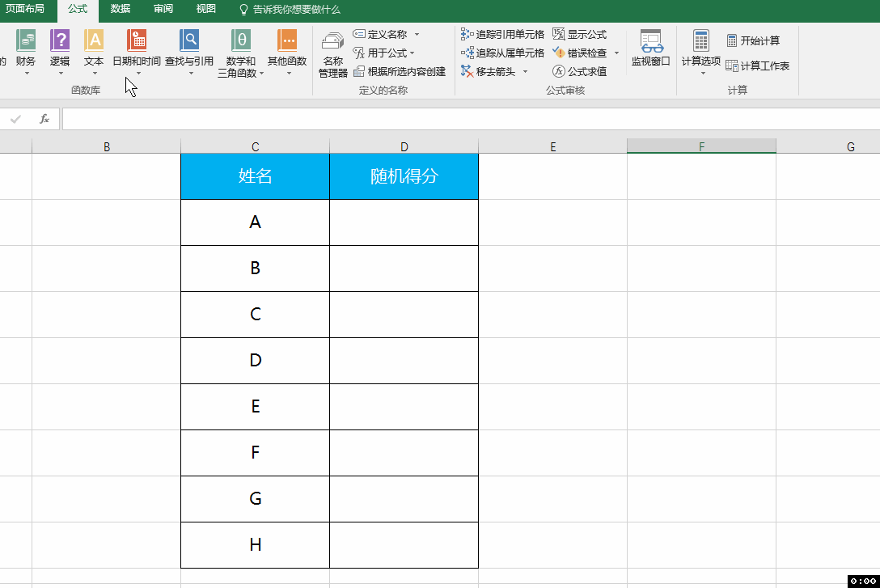Expand the 财务 dropdown arrow

27,73
